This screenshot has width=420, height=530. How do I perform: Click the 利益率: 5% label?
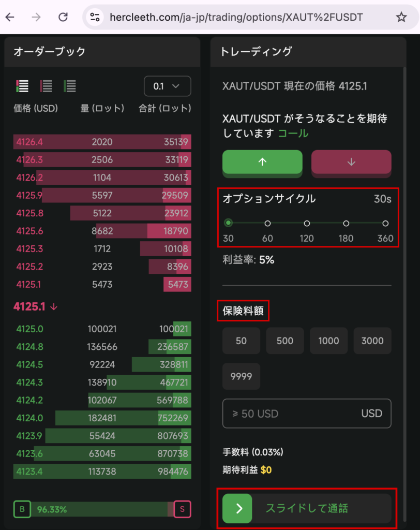(248, 260)
